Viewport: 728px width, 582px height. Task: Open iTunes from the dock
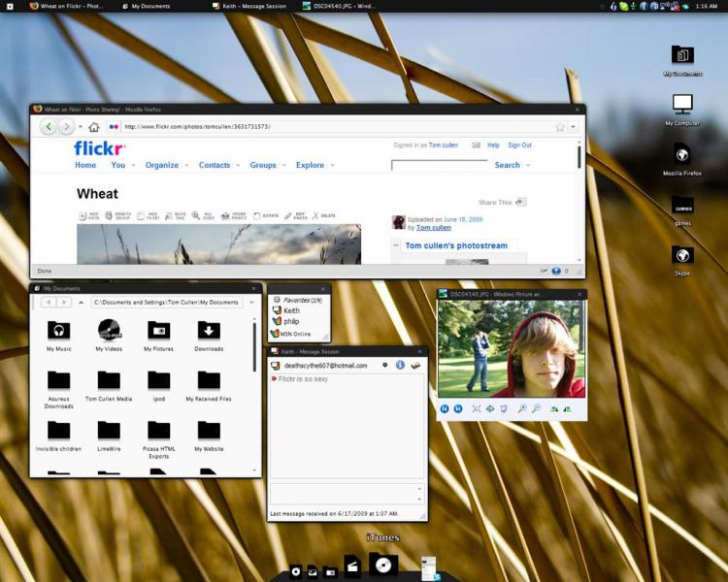tap(383, 566)
